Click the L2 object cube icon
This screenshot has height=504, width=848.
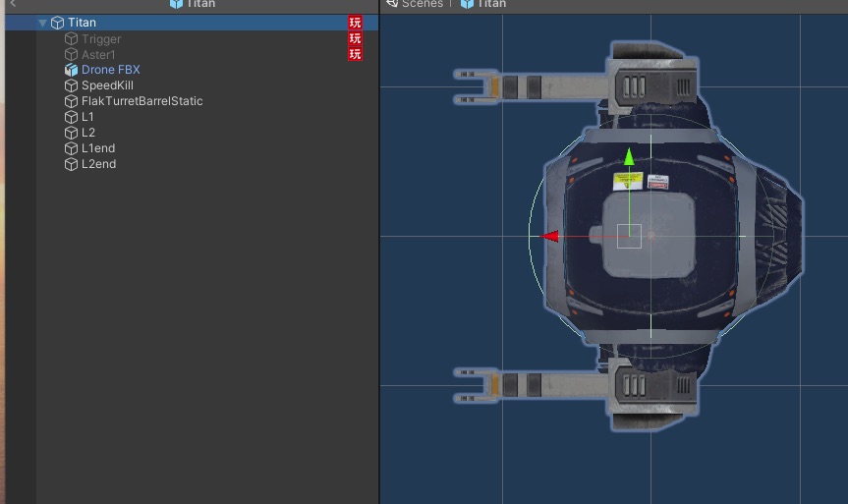(71, 133)
